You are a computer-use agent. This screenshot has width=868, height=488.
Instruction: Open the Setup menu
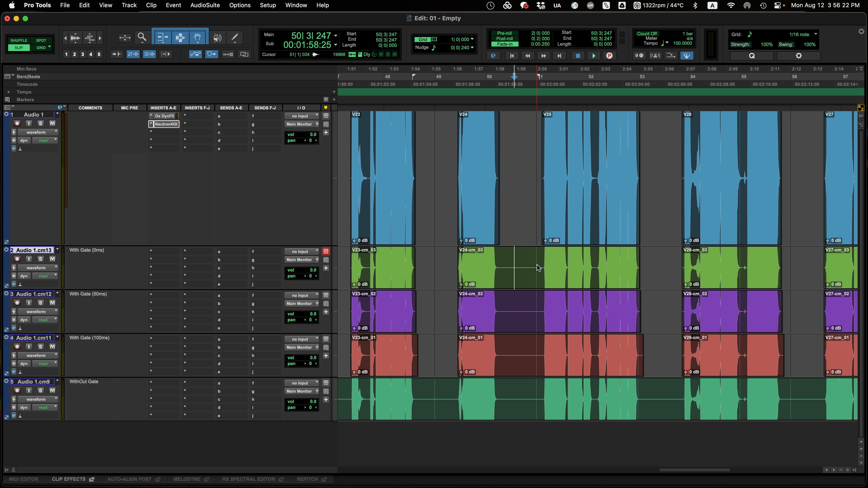click(268, 5)
